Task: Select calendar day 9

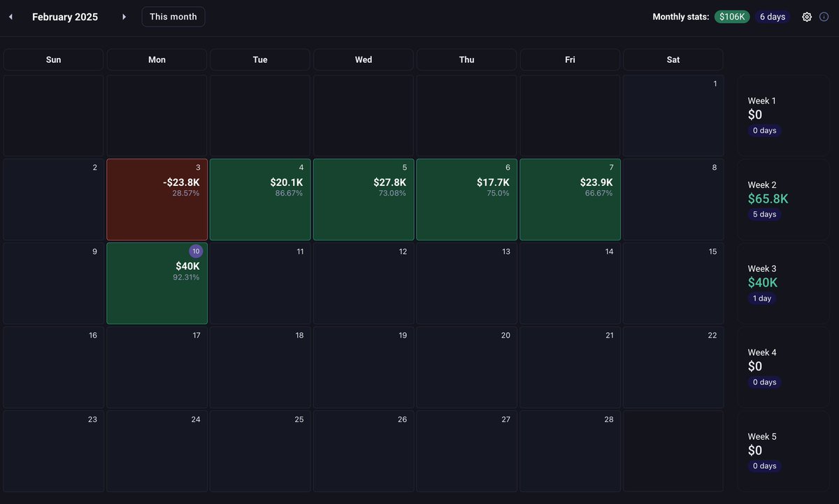Action: point(54,283)
